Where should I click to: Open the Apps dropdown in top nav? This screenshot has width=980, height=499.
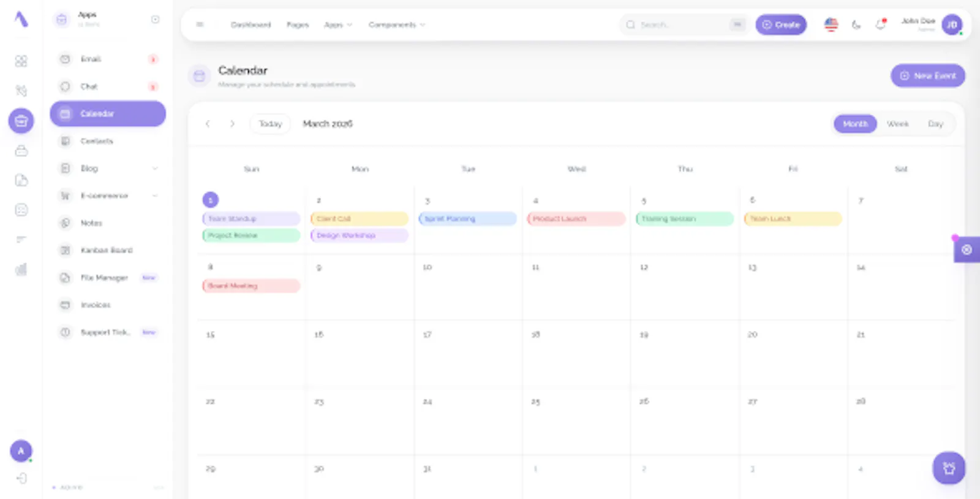point(338,25)
